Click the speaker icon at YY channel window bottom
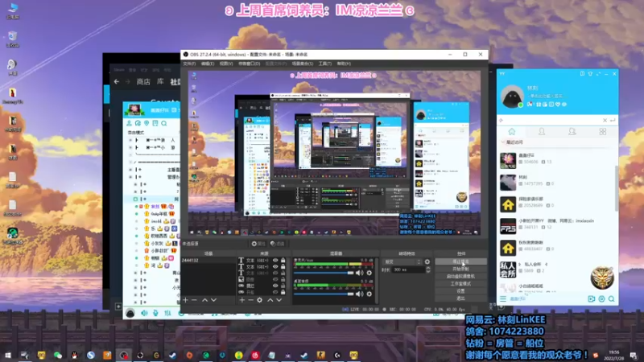Viewport: 644px width, 362px height. coord(144,313)
